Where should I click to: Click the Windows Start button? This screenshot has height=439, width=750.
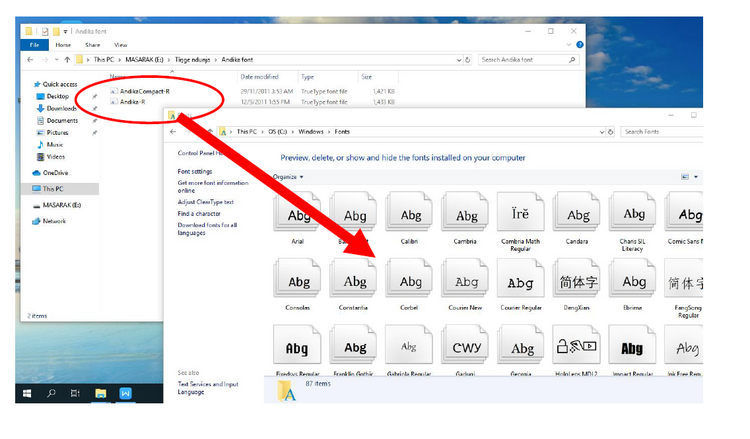[26, 394]
